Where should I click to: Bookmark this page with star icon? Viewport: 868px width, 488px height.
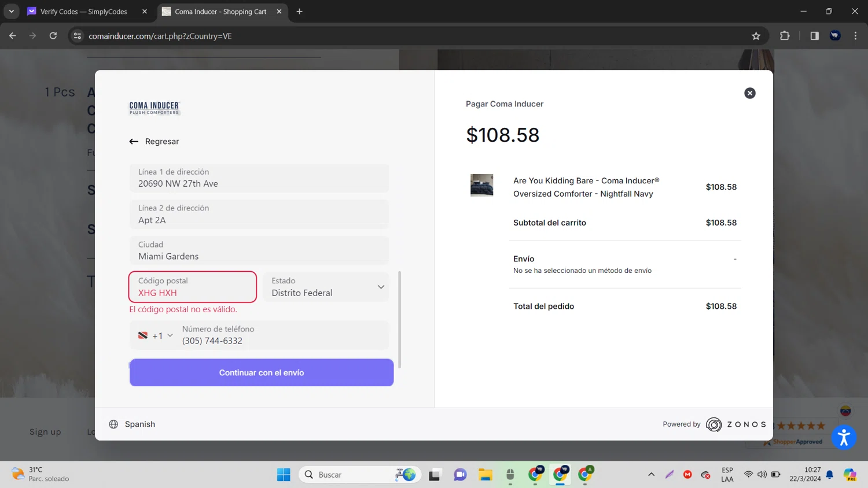click(756, 36)
